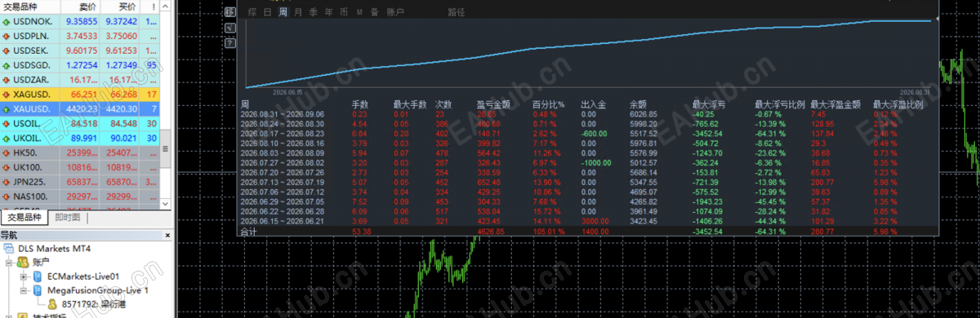Click the 2026.08.31 ~ 2026.09.06 week row
The width and height of the screenshot is (980, 318).
(x=588, y=114)
